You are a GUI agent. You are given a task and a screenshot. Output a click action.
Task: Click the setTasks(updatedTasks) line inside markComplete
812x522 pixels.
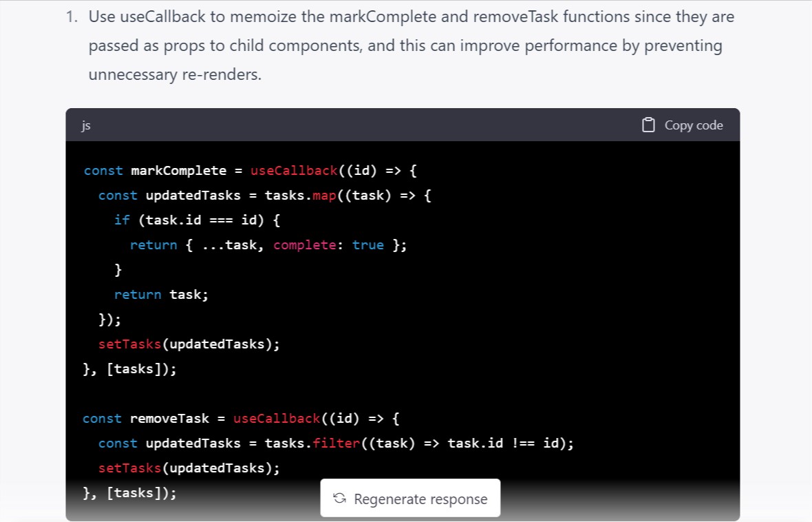(x=189, y=344)
